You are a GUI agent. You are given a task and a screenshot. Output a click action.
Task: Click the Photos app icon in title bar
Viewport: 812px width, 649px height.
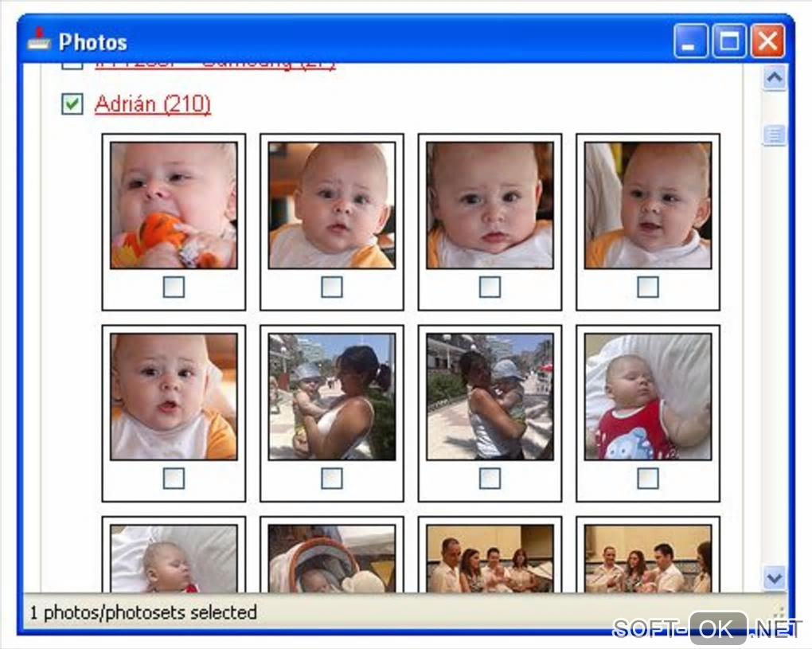pos(39,40)
